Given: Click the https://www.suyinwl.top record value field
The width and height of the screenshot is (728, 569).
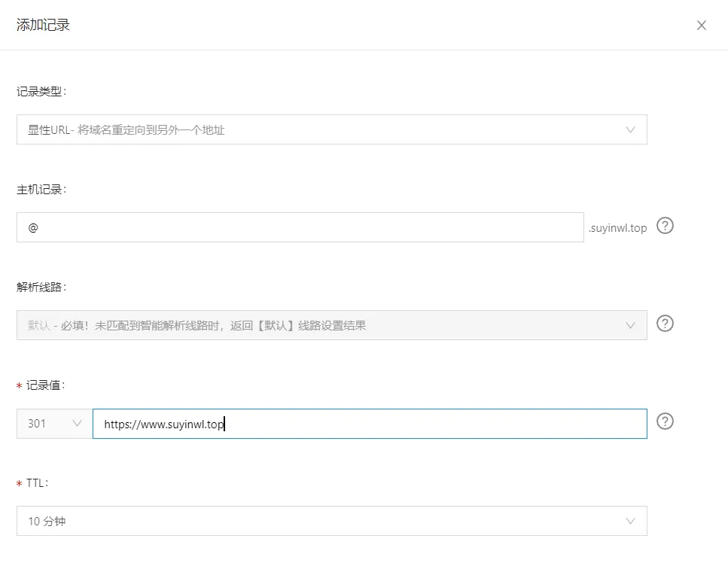Looking at the screenshot, I should [369, 424].
